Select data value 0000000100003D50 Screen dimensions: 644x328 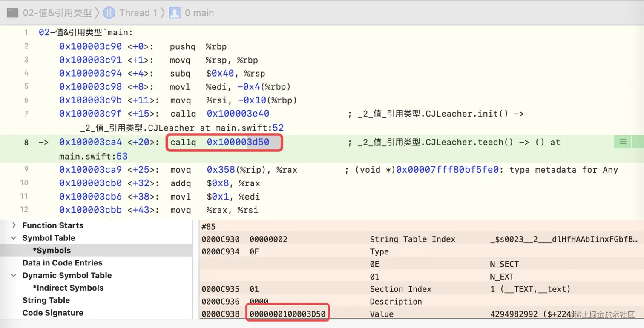point(287,314)
